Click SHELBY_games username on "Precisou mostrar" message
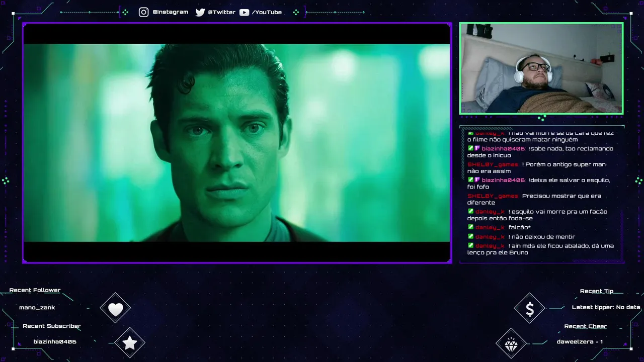 click(x=493, y=196)
